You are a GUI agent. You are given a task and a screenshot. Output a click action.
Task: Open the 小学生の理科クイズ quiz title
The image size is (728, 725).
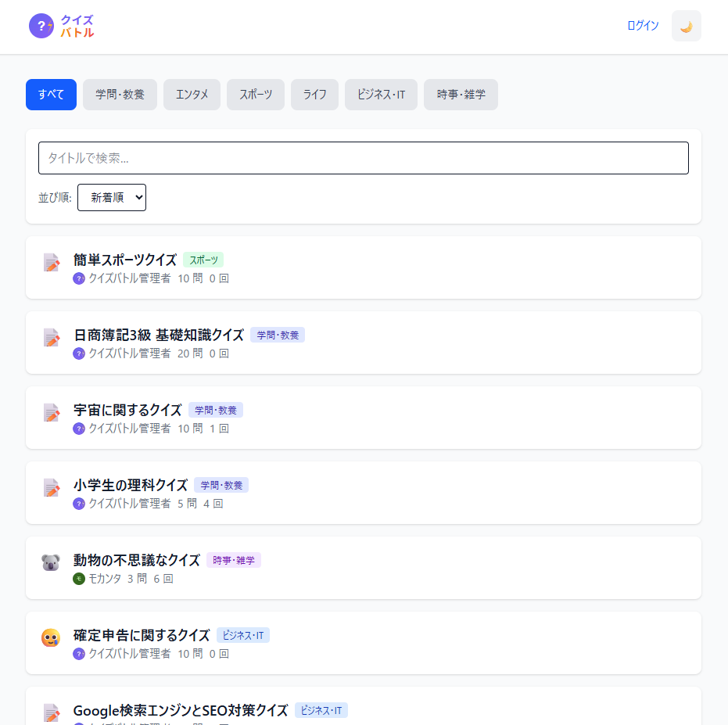coord(130,485)
